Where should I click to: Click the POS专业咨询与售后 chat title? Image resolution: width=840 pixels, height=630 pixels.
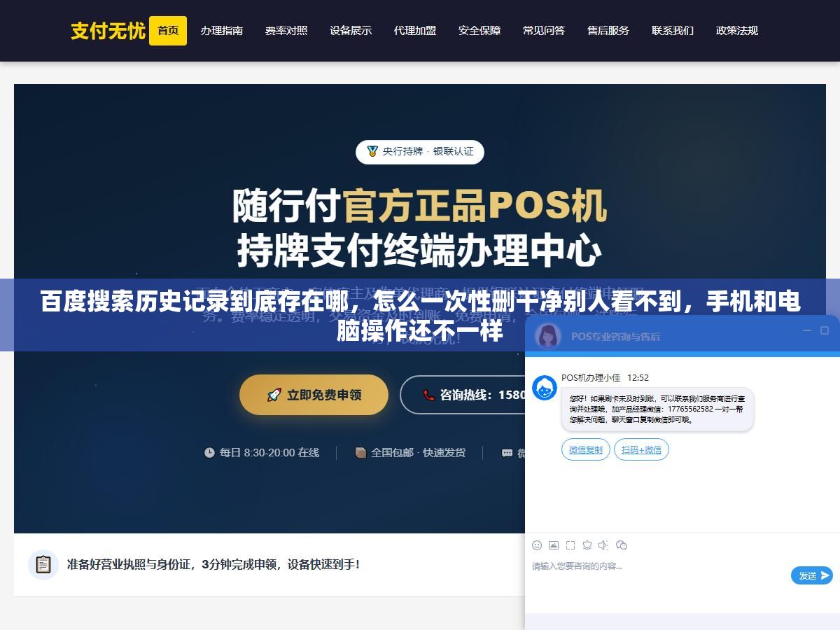pyautogui.click(x=615, y=337)
